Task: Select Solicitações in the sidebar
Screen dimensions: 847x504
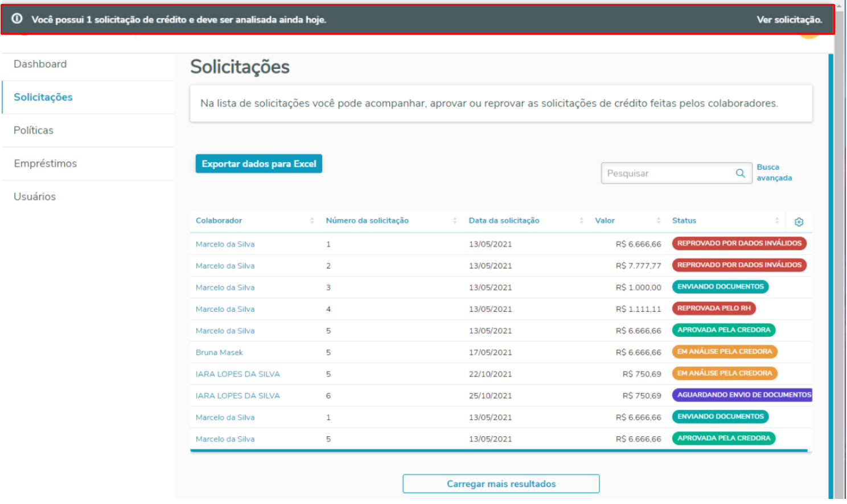Action: pyautogui.click(x=43, y=97)
